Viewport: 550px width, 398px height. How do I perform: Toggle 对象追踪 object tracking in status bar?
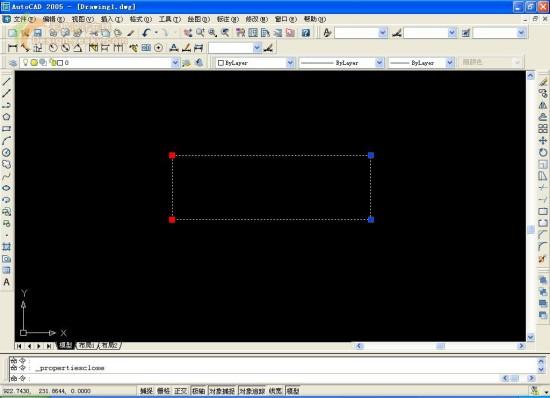[x=252, y=391]
